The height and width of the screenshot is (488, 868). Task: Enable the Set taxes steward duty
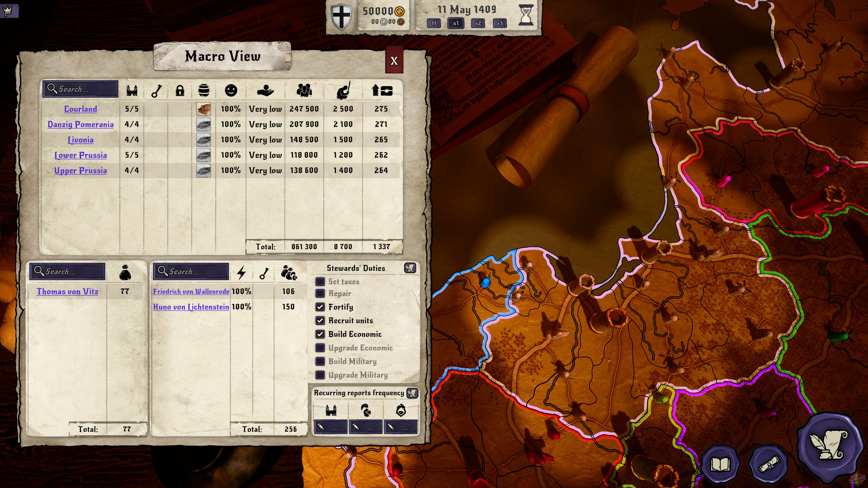coord(320,282)
